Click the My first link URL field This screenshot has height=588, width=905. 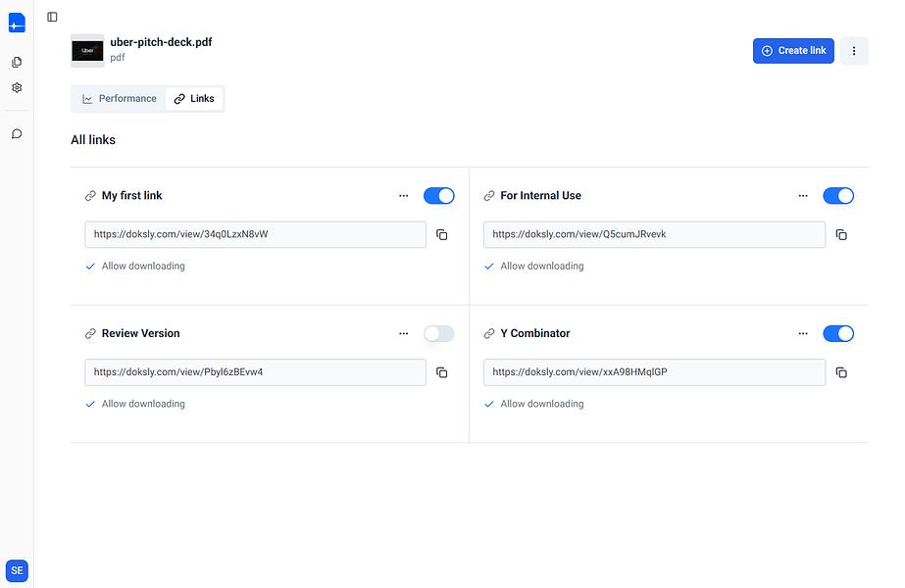(x=255, y=234)
